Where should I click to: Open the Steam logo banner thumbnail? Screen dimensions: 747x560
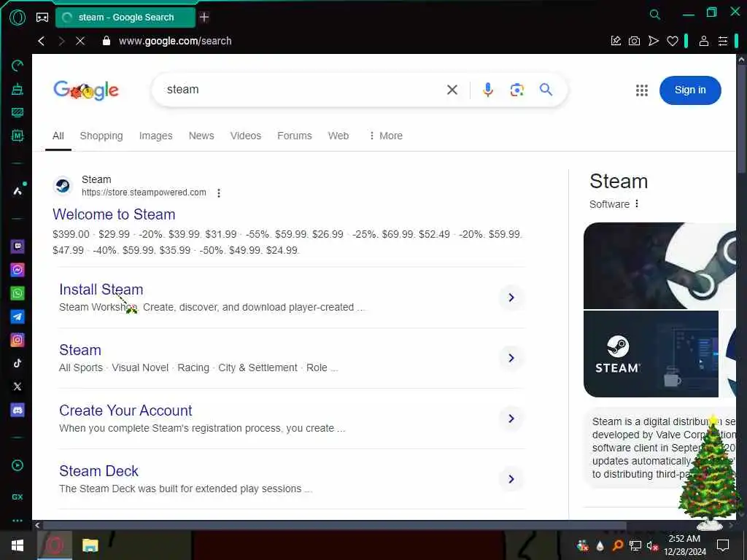click(x=659, y=265)
